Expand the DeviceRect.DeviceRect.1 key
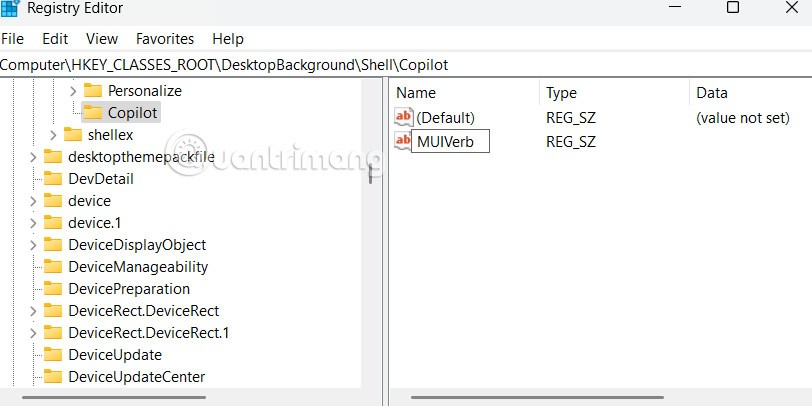Image resolution: width=812 pixels, height=406 pixels. coord(33,332)
